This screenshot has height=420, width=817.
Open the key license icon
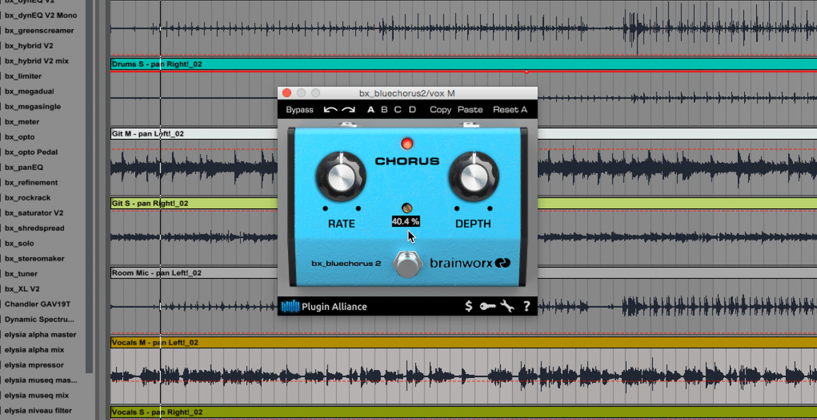tap(488, 306)
